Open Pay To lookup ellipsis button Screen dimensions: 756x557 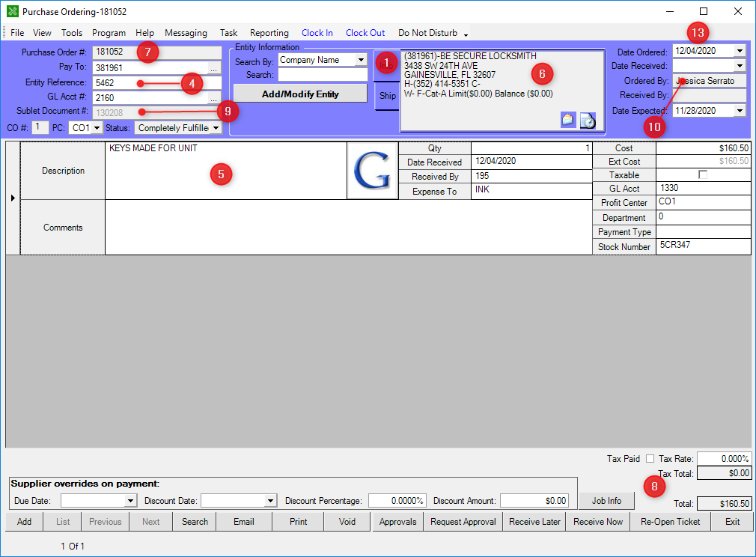click(x=213, y=68)
